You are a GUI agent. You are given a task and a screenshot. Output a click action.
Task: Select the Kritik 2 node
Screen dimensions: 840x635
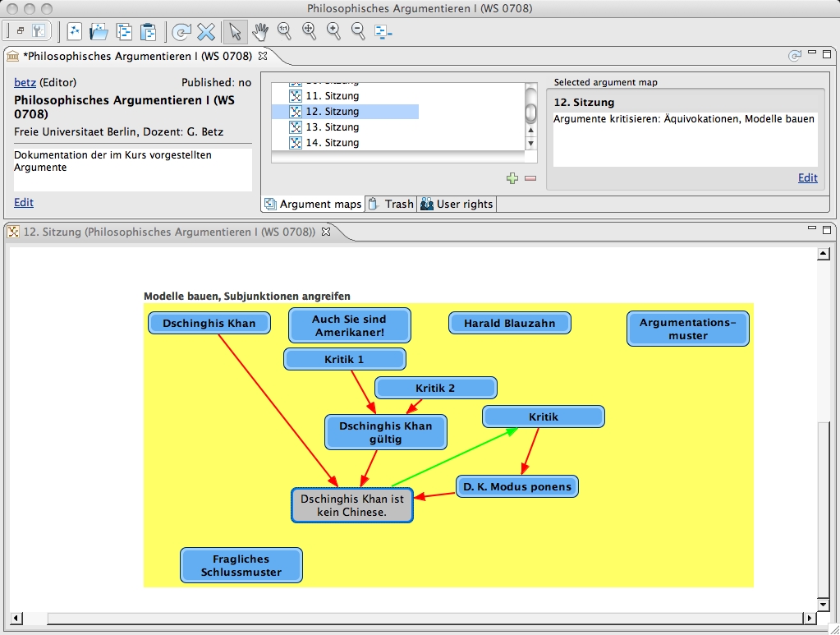(x=435, y=388)
